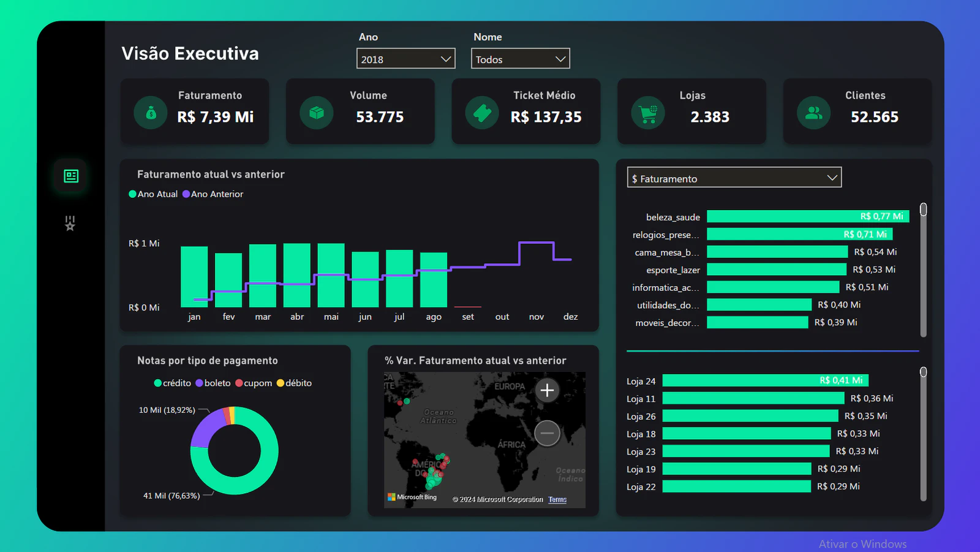Screen dimensions: 980x552
Task: Select the moveis_decoracao category bar
Action: (758, 322)
